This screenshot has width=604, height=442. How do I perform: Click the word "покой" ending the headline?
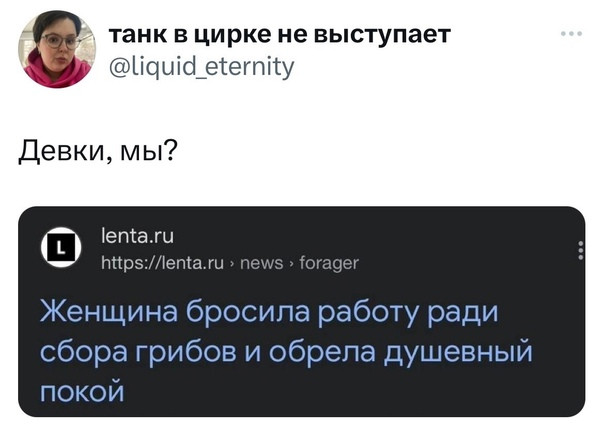pyautogui.click(x=81, y=389)
